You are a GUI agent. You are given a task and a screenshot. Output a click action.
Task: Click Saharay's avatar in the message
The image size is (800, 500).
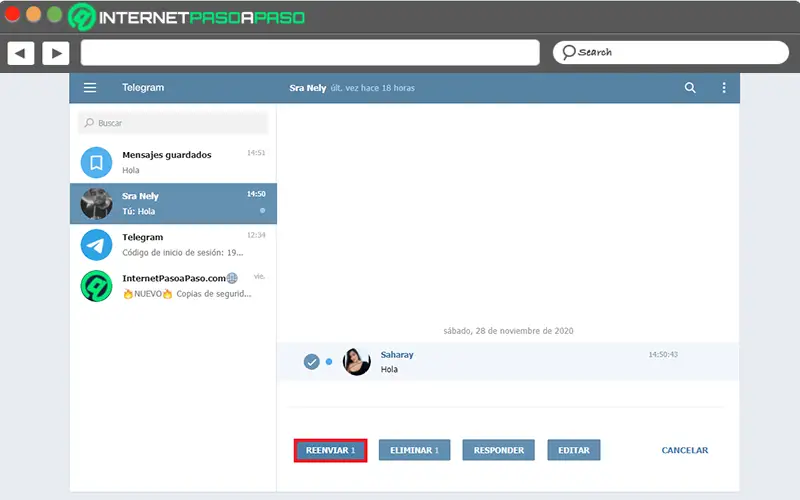coord(357,362)
